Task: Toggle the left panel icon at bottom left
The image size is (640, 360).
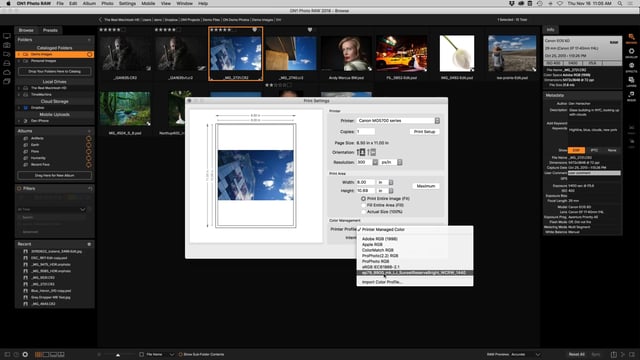Action: click(x=7, y=355)
